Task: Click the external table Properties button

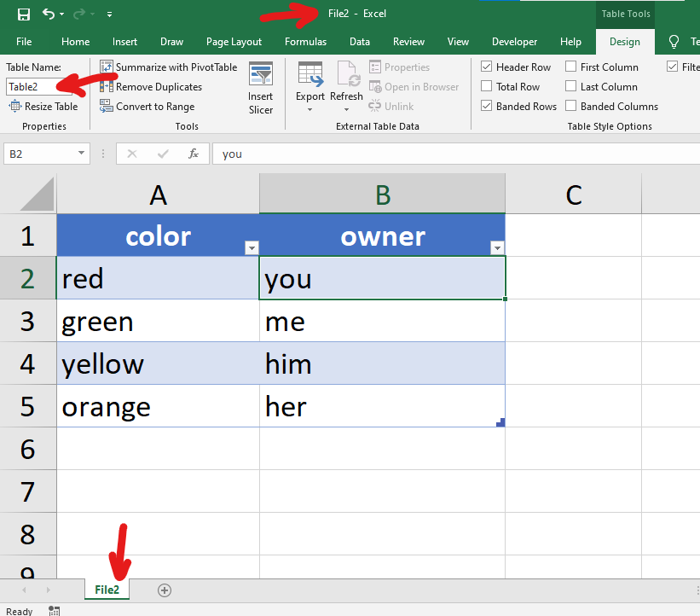Action: (x=399, y=67)
